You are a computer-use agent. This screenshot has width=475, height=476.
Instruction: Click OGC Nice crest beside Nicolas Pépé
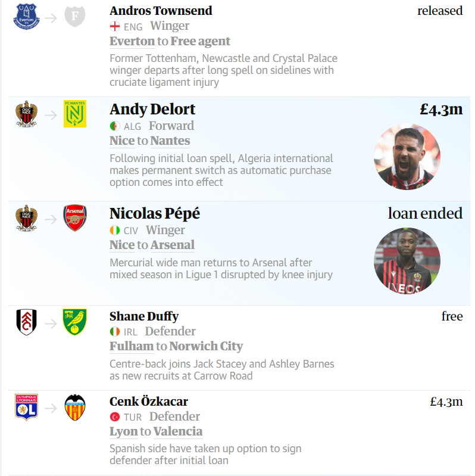[x=26, y=218]
